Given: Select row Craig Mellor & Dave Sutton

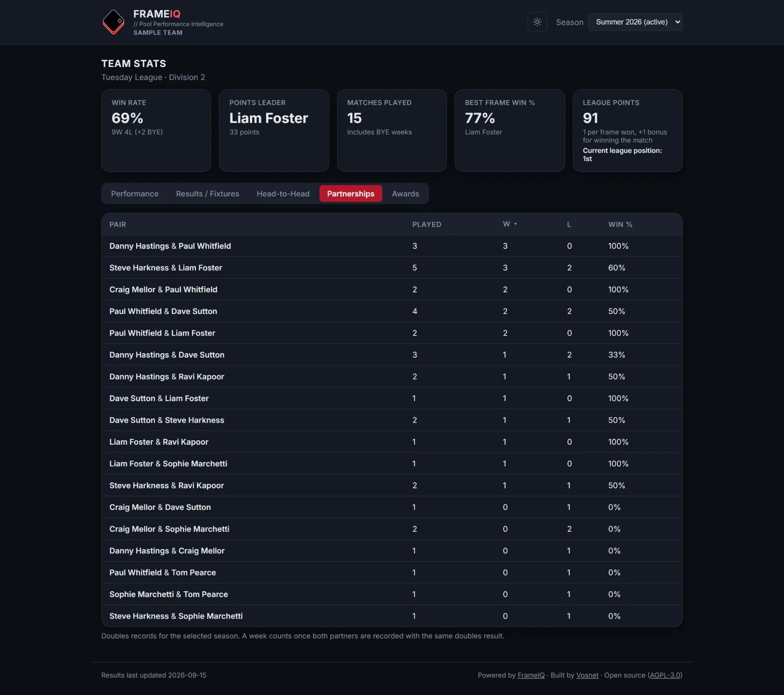Looking at the screenshot, I should 392,507.
